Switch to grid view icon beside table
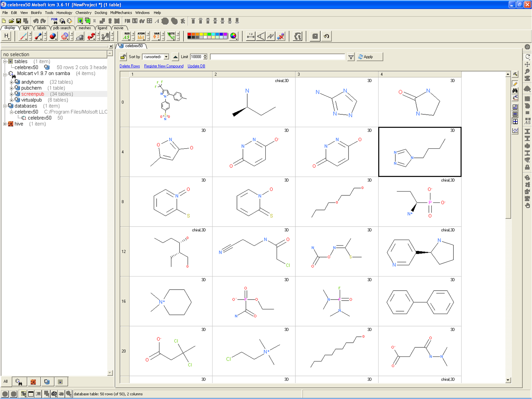The height and width of the screenshot is (399, 532). pos(515,122)
